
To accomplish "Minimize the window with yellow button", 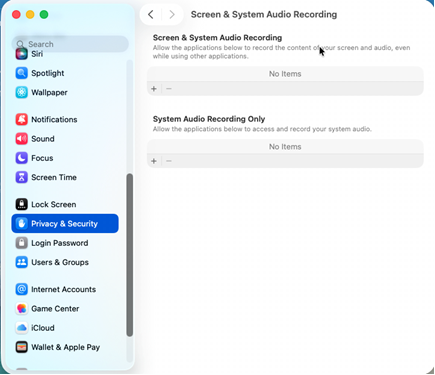I will [x=30, y=14].
